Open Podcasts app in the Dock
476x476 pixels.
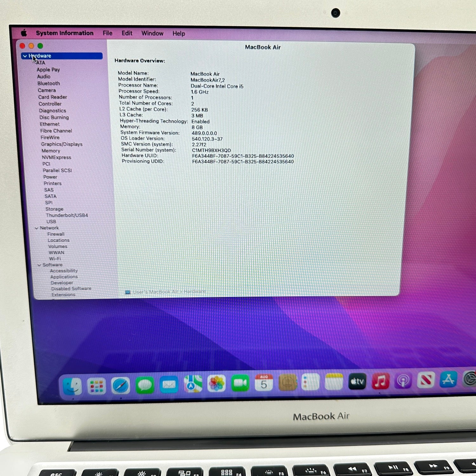403,380
